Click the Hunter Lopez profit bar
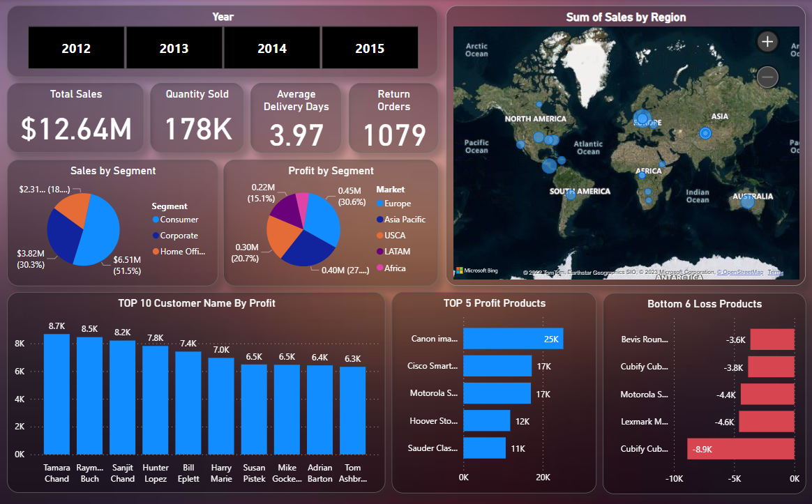Screen dimensions: 812x504 click(156, 397)
